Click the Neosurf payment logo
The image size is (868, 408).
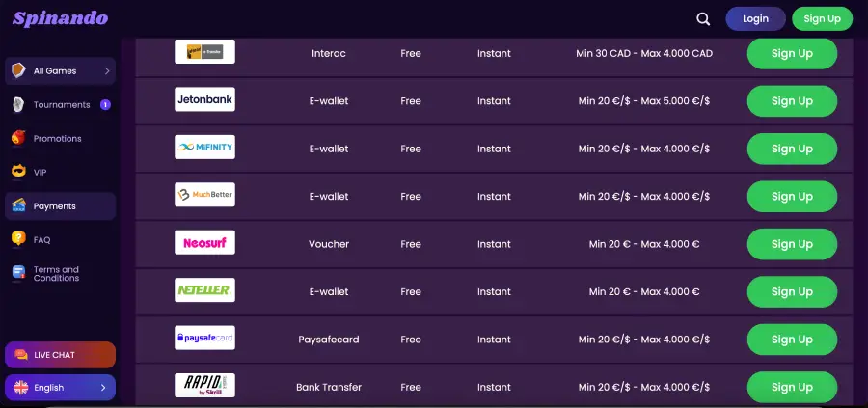(204, 243)
